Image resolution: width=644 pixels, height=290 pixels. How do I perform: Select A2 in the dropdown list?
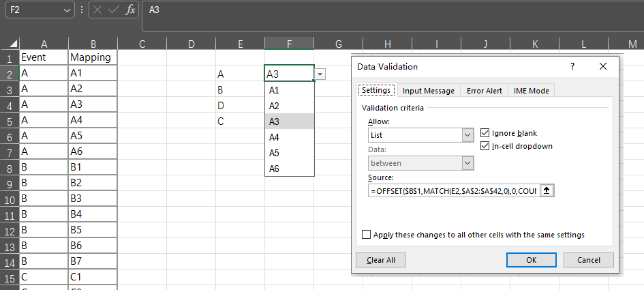[x=290, y=106]
